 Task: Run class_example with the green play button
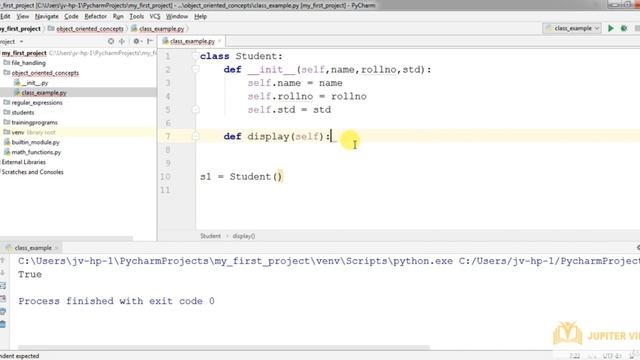[611, 28]
